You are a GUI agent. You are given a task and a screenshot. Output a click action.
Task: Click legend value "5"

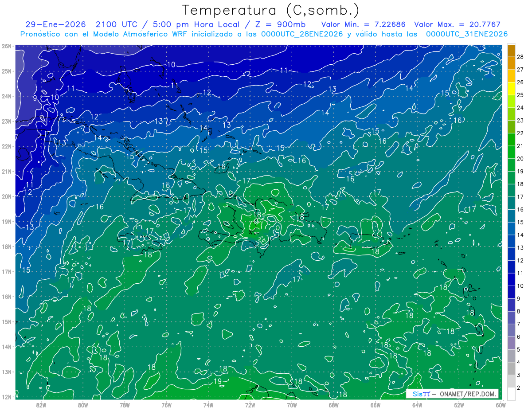[519, 350]
